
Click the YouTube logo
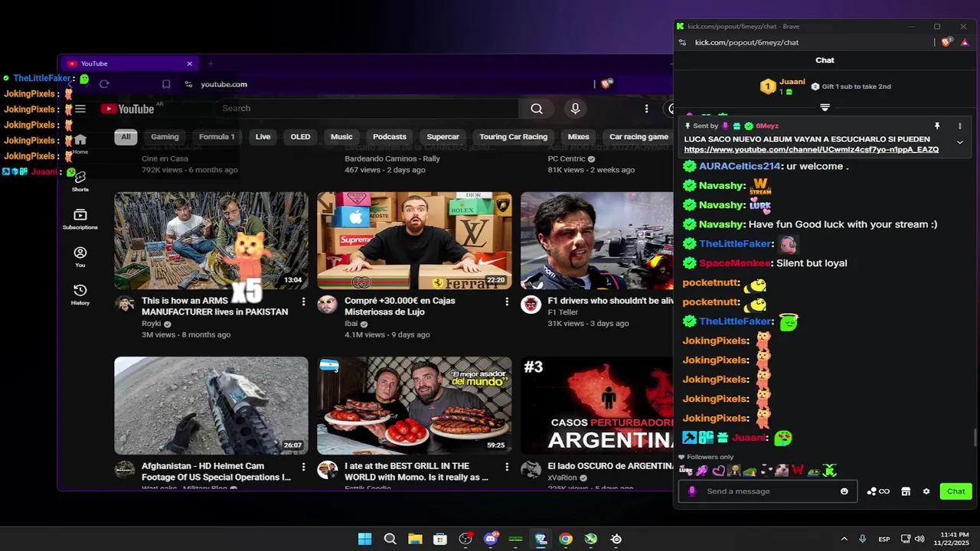click(x=128, y=109)
